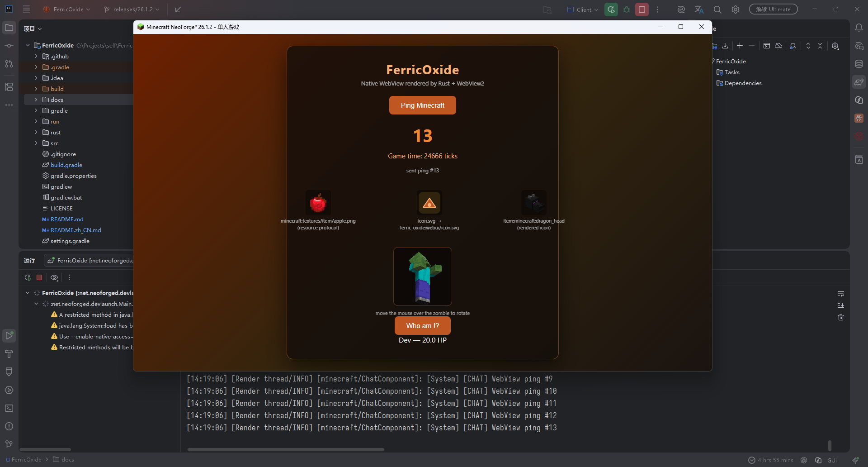This screenshot has height=467, width=868.
Task: Add a Gradle project with the plus icon
Action: 740,46
